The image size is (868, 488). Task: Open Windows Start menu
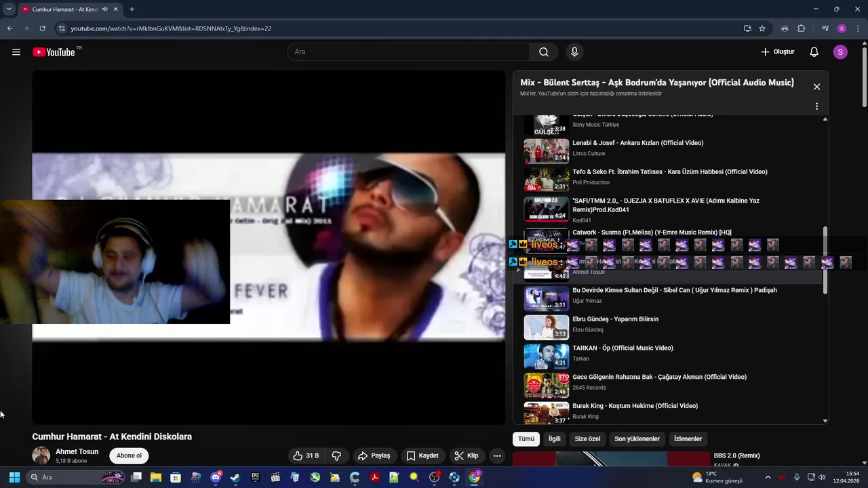(x=14, y=477)
